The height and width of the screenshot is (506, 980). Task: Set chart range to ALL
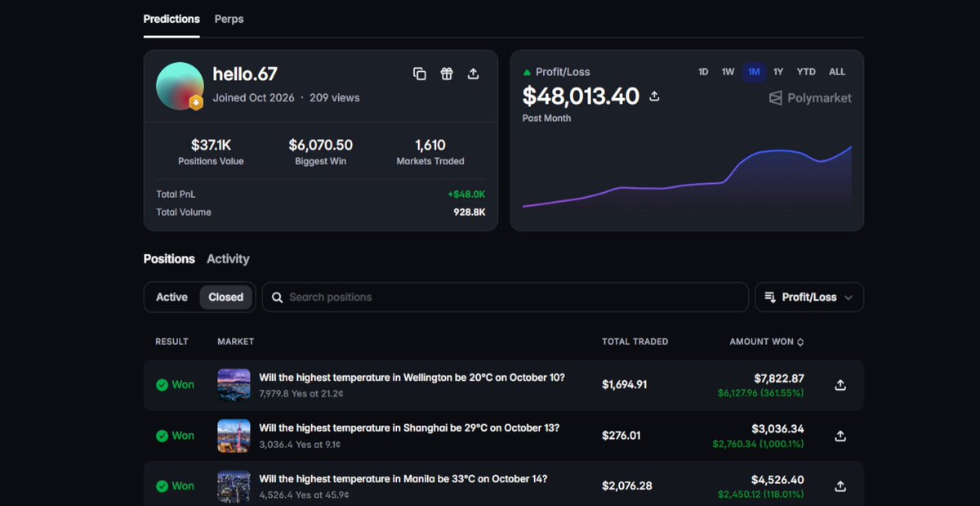[x=837, y=72]
